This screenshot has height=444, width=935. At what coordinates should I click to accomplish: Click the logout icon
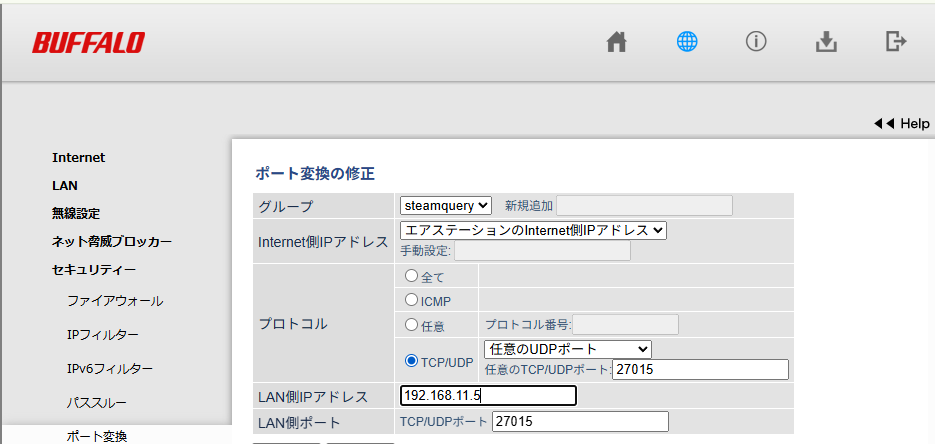(896, 42)
